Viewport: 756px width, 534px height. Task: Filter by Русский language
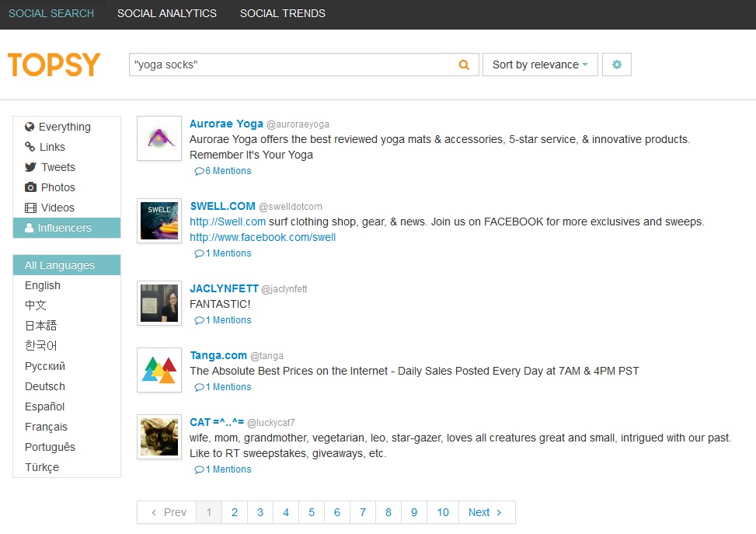click(67, 366)
